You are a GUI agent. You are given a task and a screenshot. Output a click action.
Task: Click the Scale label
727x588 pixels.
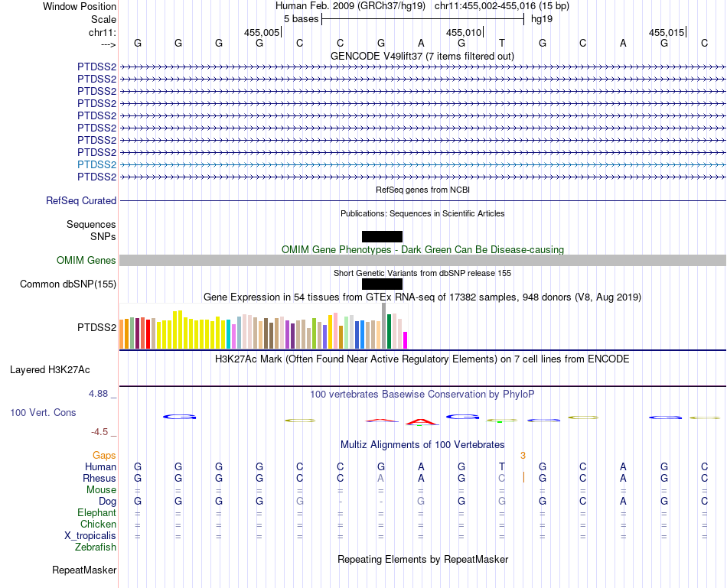pos(103,19)
